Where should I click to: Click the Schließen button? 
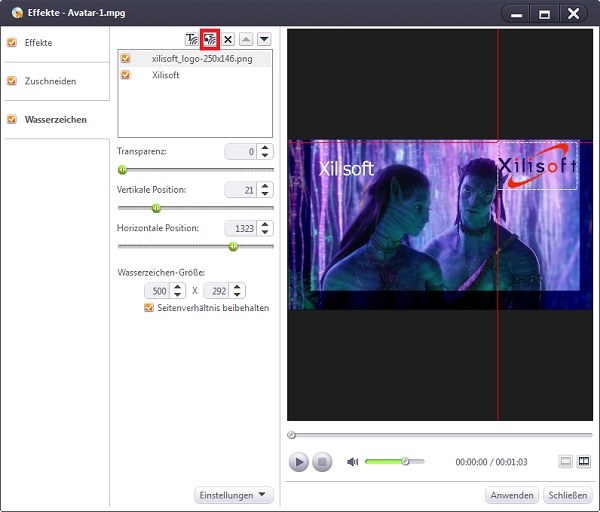coord(567,495)
